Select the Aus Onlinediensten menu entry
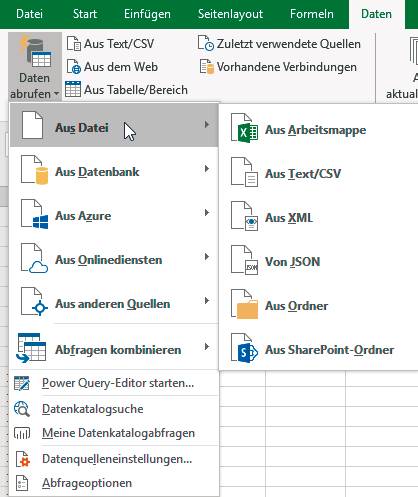Screen dimensions: 418x497 [114, 257]
